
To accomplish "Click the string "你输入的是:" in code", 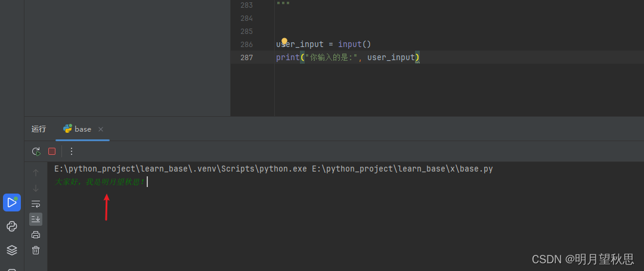I will (x=331, y=57).
